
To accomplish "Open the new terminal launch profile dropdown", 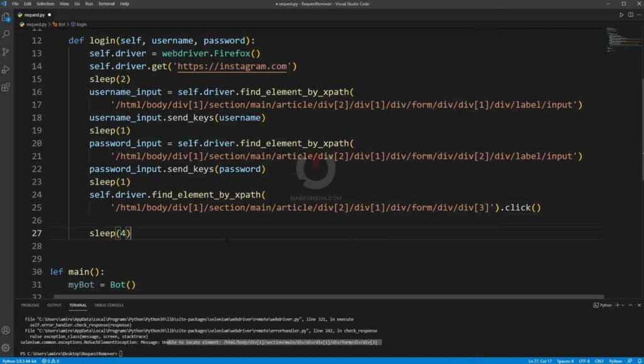I will [623, 305].
